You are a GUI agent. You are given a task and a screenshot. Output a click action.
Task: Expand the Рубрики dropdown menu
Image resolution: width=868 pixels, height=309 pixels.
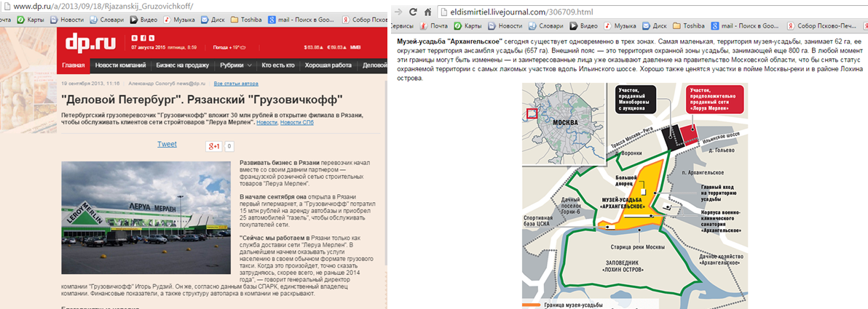(236, 65)
